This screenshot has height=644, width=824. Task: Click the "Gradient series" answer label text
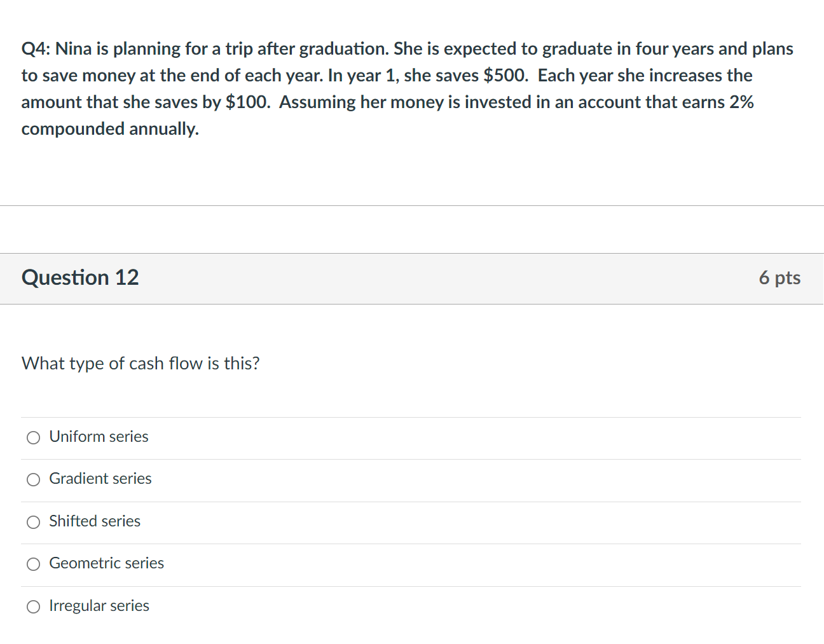pyautogui.click(x=100, y=478)
